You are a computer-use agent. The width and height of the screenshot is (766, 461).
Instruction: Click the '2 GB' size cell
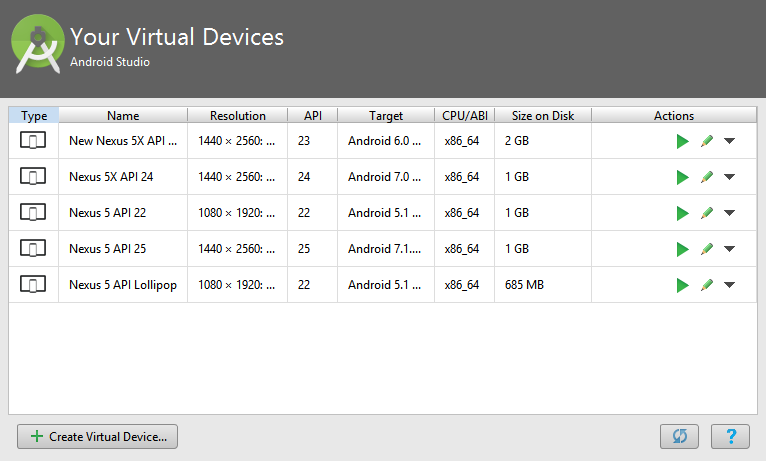[543, 141]
